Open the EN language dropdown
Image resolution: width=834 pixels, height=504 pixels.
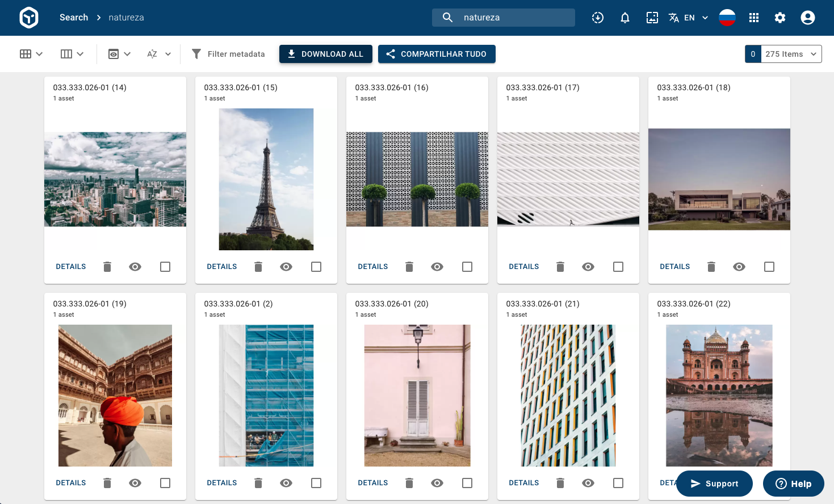coord(689,18)
